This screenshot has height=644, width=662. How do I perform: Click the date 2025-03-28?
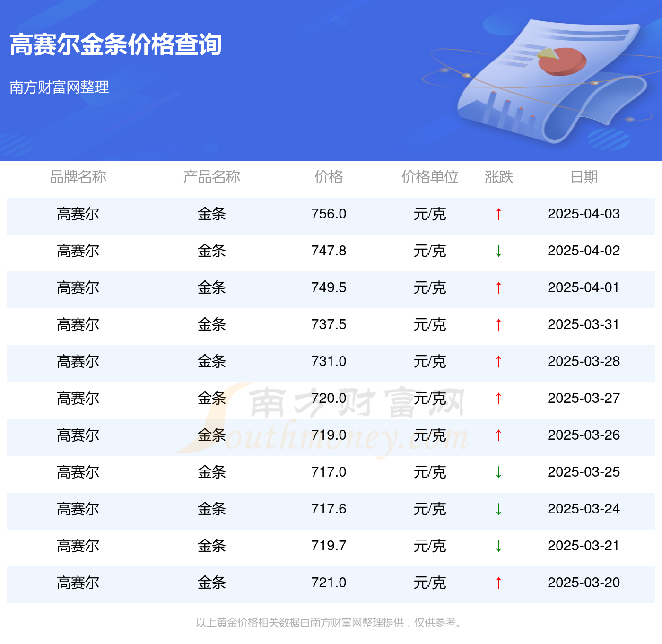point(584,361)
